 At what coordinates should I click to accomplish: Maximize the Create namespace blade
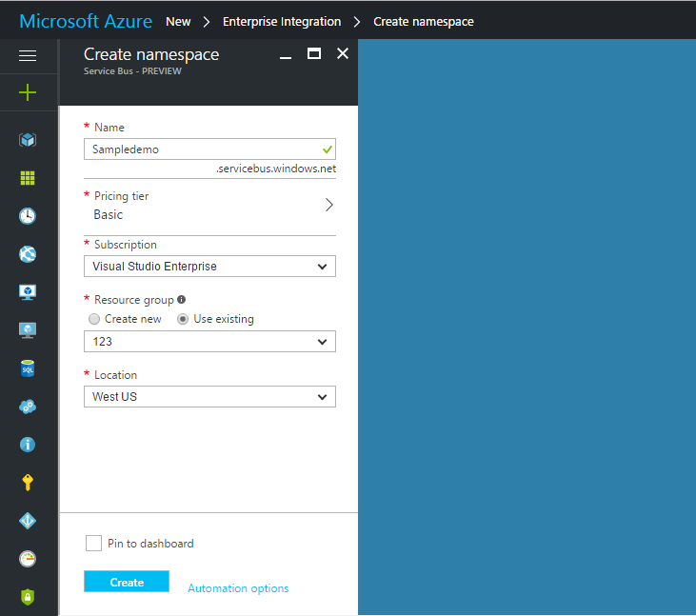(x=314, y=53)
